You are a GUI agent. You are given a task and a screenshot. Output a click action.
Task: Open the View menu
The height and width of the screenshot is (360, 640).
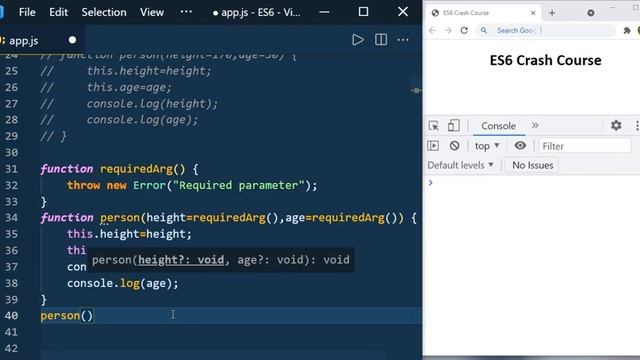coord(152,12)
